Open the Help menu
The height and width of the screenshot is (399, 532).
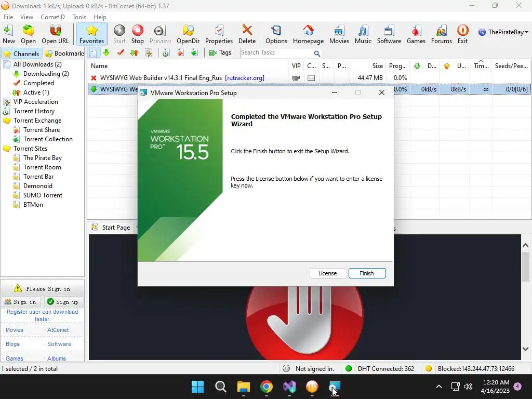pyautogui.click(x=100, y=17)
